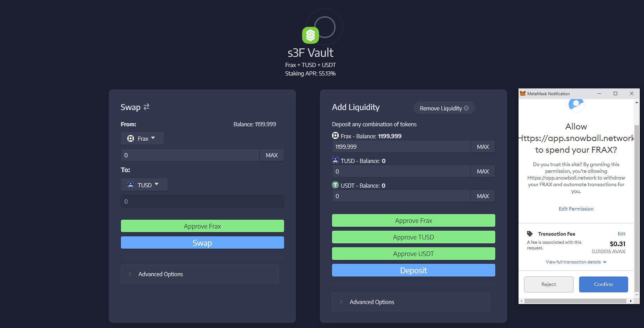This screenshot has width=644, height=328.
Task: Confirm the MetaMask FRAX spend approval
Action: 603,284
